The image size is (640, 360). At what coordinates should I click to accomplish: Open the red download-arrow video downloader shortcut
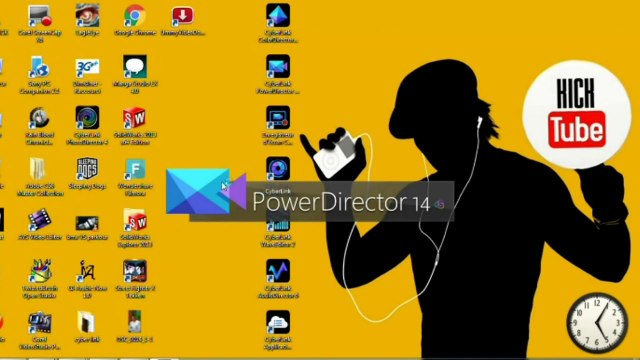pos(182,16)
